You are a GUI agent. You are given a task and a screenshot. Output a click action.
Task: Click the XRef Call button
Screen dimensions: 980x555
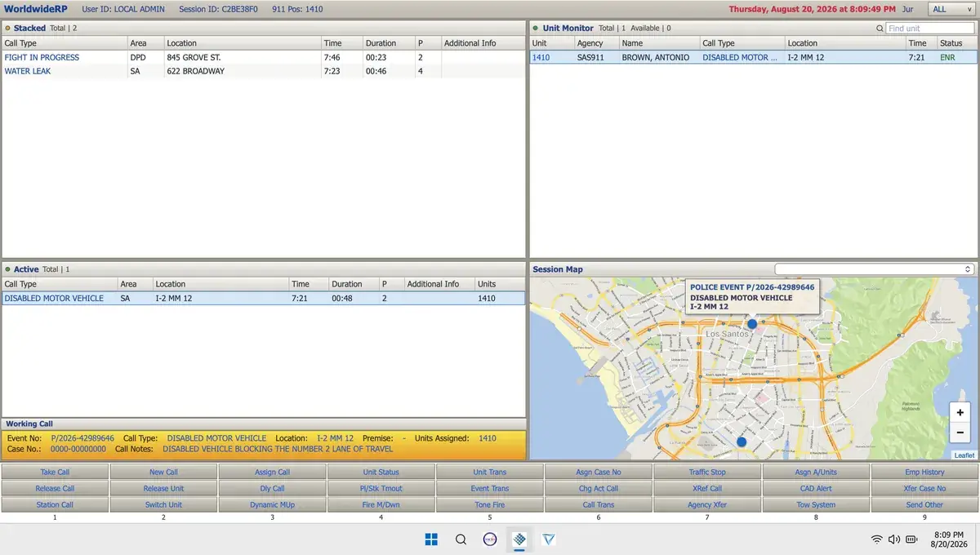707,488
